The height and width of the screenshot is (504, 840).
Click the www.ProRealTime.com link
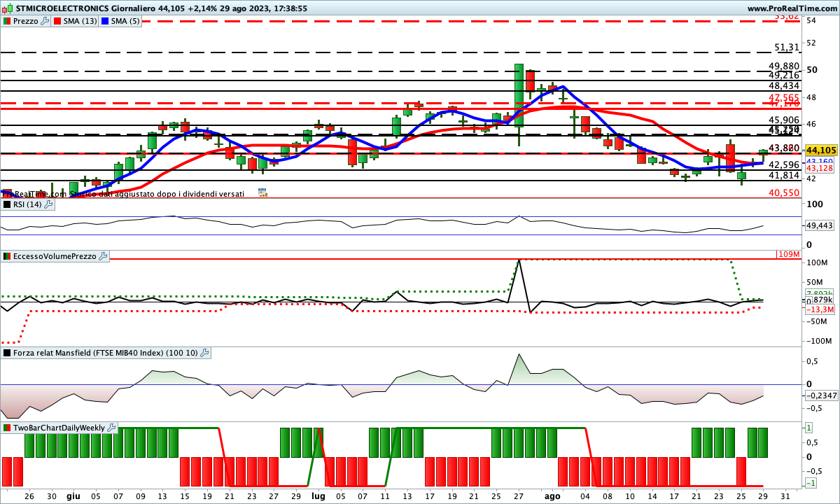(x=792, y=8)
